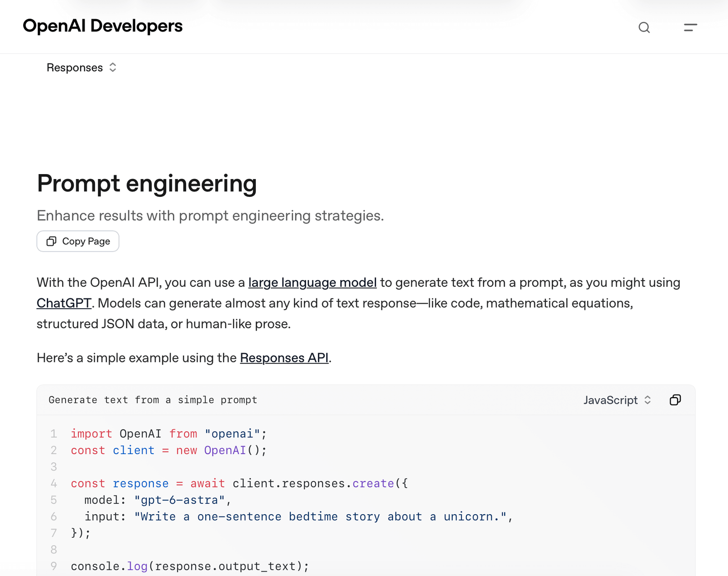Open the JavaScript language dropdown
The image size is (728, 576).
coord(617,400)
